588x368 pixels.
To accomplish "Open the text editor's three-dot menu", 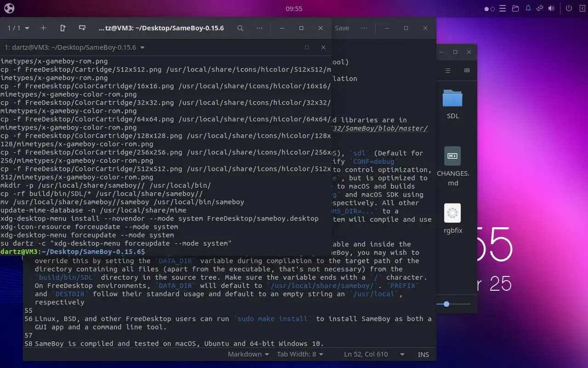I will coord(364,28).
